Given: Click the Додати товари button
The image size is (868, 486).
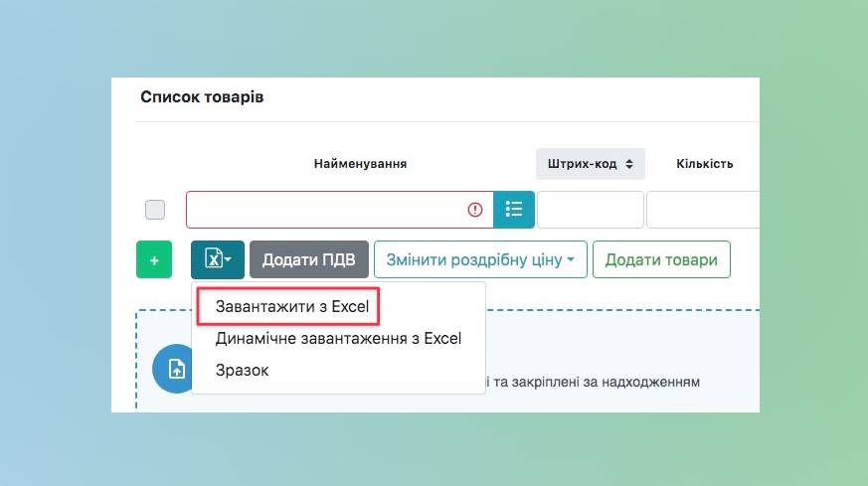Looking at the screenshot, I should 661,259.
